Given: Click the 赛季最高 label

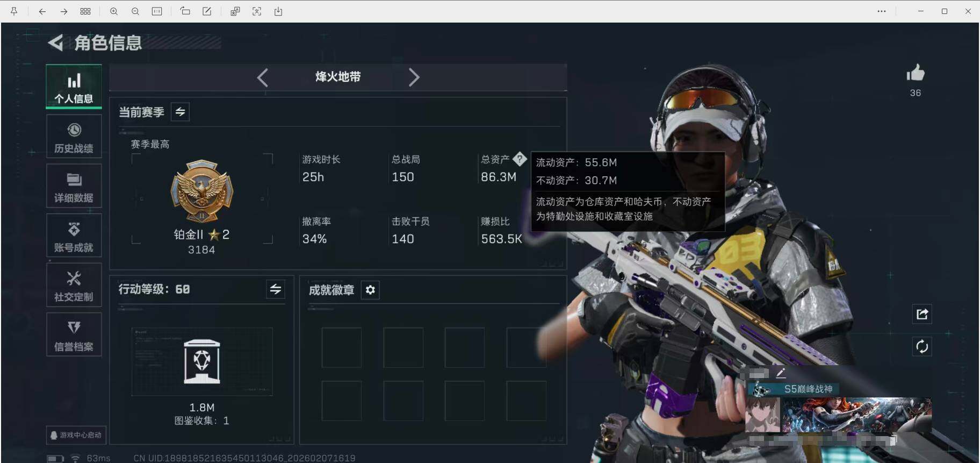Looking at the screenshot, I should coord(150,144).
